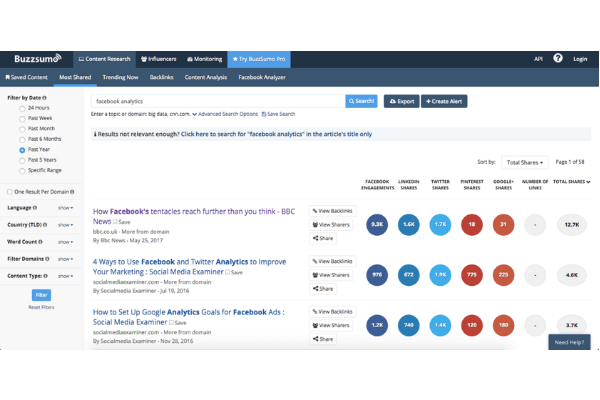Click the blue Filter button
This screenshot has width=600, height=400.
(41, 295)
